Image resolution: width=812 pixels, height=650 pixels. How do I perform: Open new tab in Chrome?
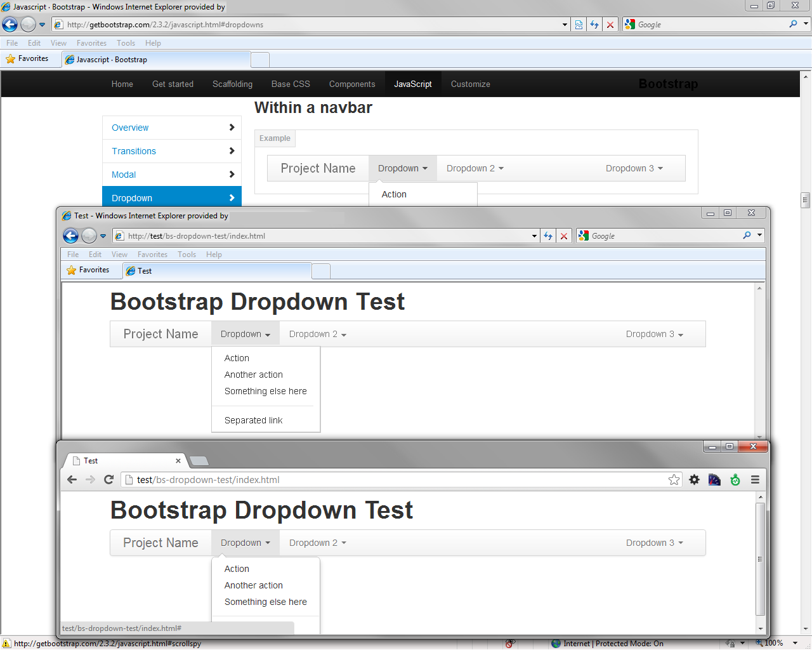tap(199, 461)
